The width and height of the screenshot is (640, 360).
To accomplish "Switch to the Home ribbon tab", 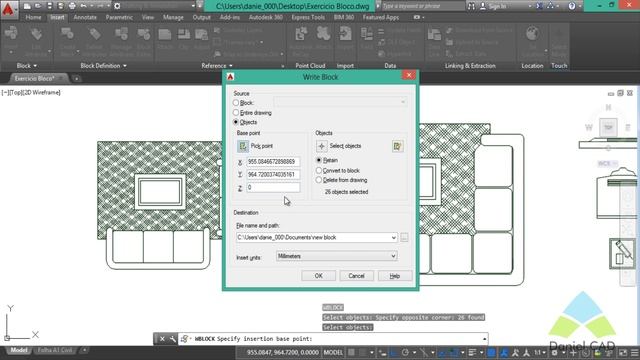I will coord(33,18).
